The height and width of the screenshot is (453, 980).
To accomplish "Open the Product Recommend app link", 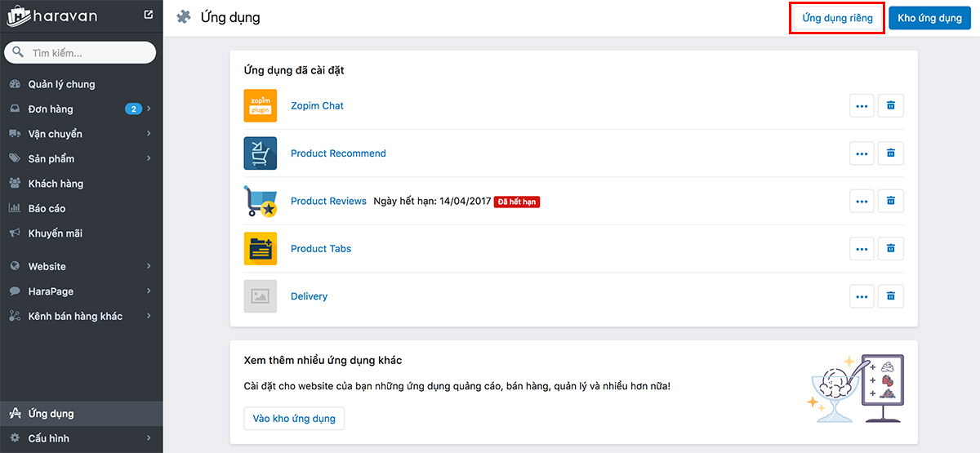I will click(x=338, y=153).
